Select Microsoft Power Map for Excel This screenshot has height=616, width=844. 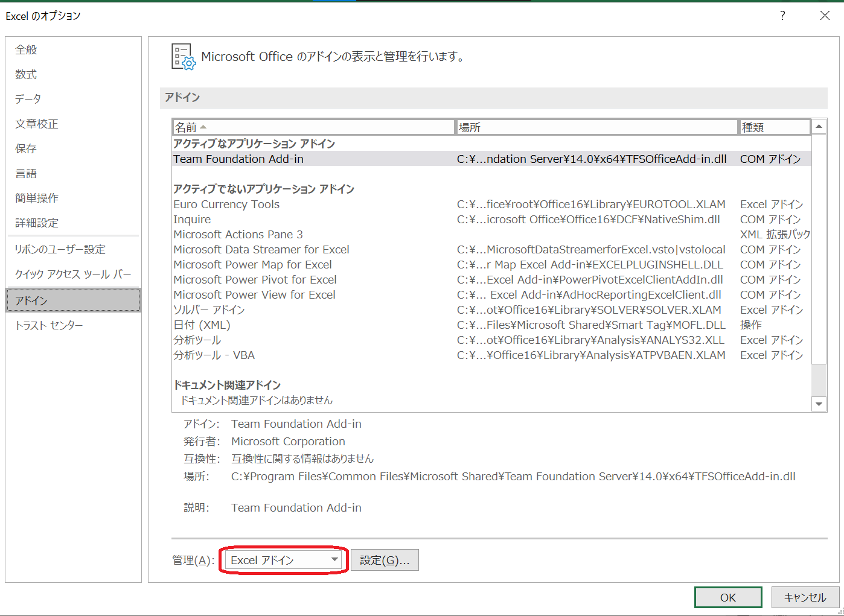point(491,264)
